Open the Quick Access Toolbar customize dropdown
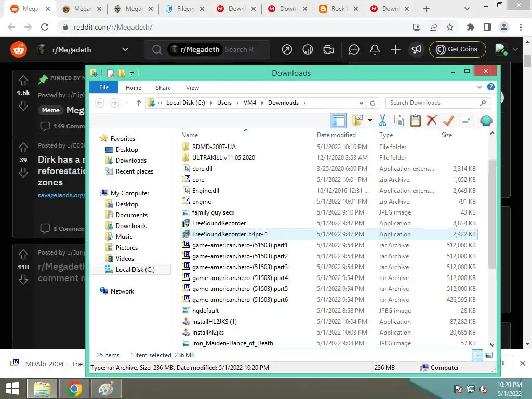Viewport: 532px width, 399px height. point(131,73)
